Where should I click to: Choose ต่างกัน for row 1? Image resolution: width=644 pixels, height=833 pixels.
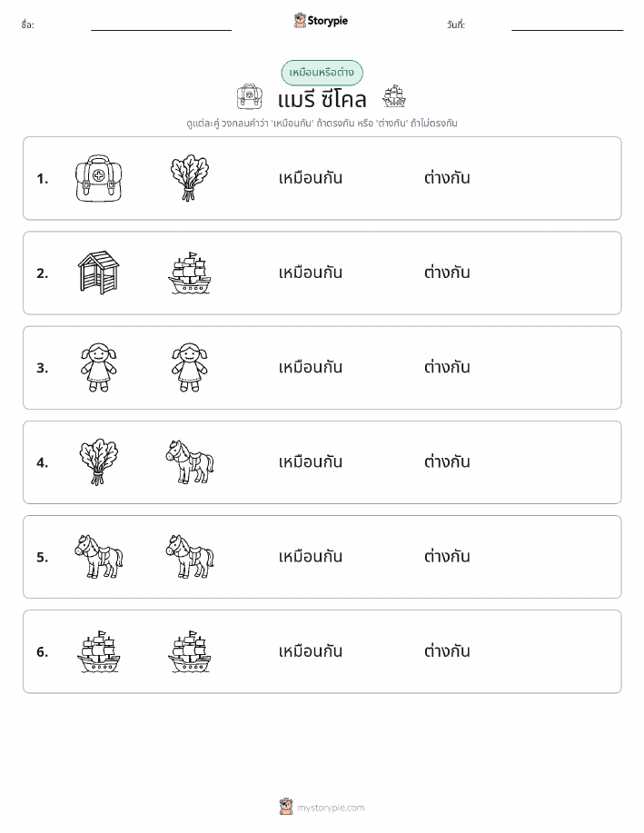click(x=447, y=177)
